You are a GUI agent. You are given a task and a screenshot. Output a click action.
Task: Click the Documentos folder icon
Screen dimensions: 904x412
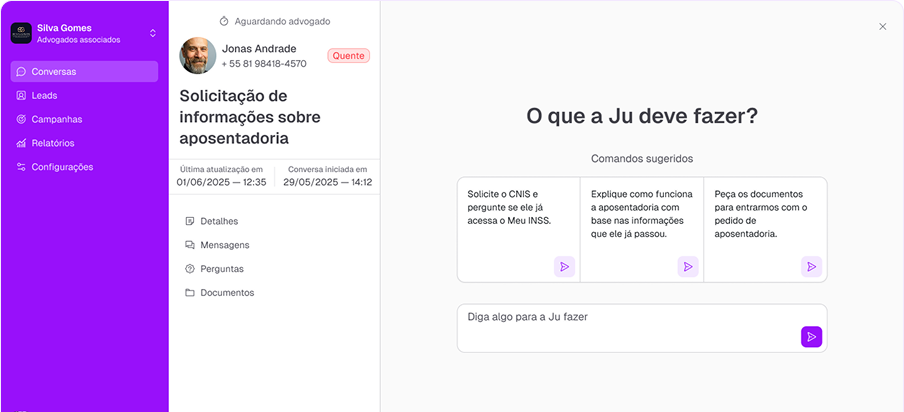tap(190, 293)
